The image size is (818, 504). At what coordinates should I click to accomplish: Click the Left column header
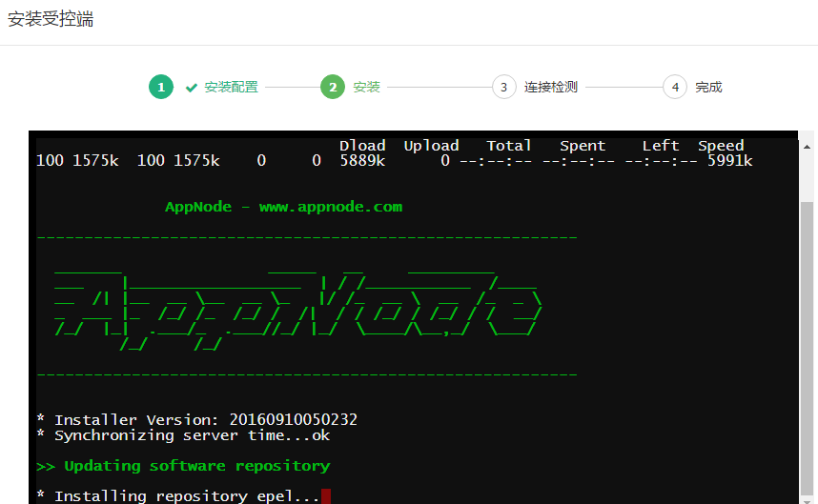[x=661, y=146]
